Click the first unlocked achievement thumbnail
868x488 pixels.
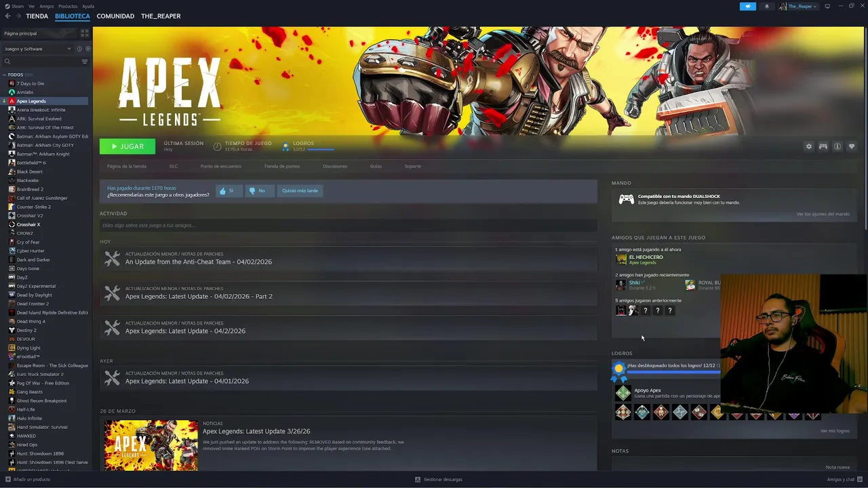click(623, 412)
